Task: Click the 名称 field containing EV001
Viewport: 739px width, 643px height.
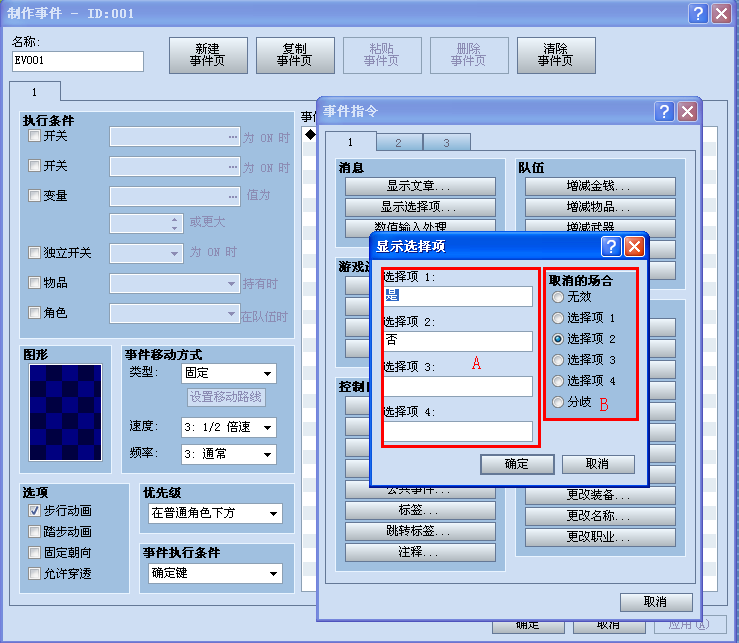Action: pos(78,61)
